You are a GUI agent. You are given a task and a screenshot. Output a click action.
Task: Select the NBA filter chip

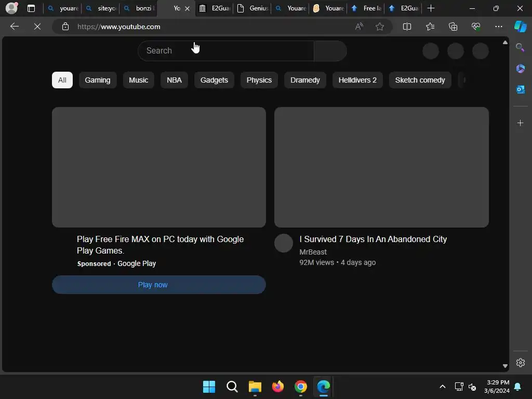pyautogui.click(x=174, y=80)
